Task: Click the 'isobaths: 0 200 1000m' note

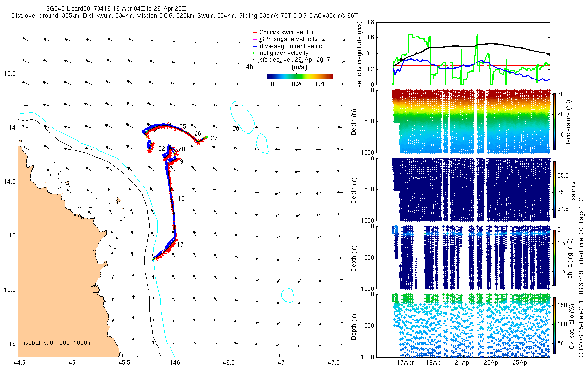Action: pyautogui.click(x=58, y=343)
